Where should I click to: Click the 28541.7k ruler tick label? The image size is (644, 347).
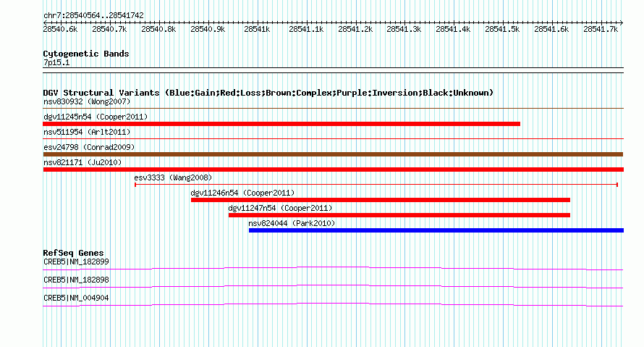click(601, 29)
